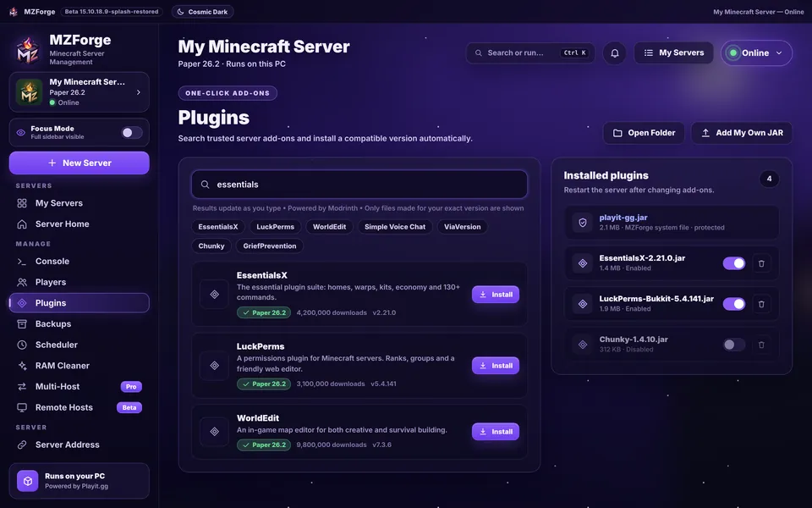The image size is (812, 508).
Task: Click the LuckPerms search result plugin icon
Action: (x=214, y=366)
